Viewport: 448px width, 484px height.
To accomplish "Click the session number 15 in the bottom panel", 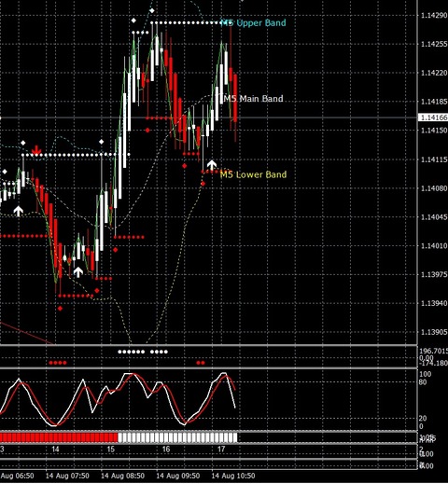I will (111, 449).
